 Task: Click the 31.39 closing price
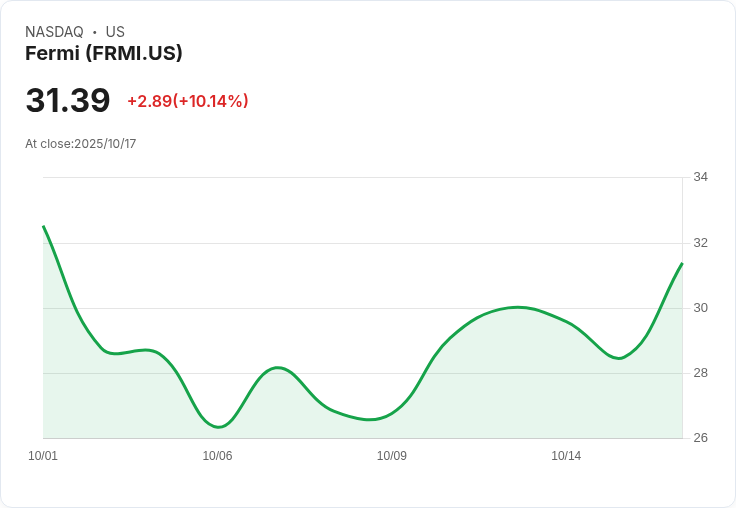(68, 101)
